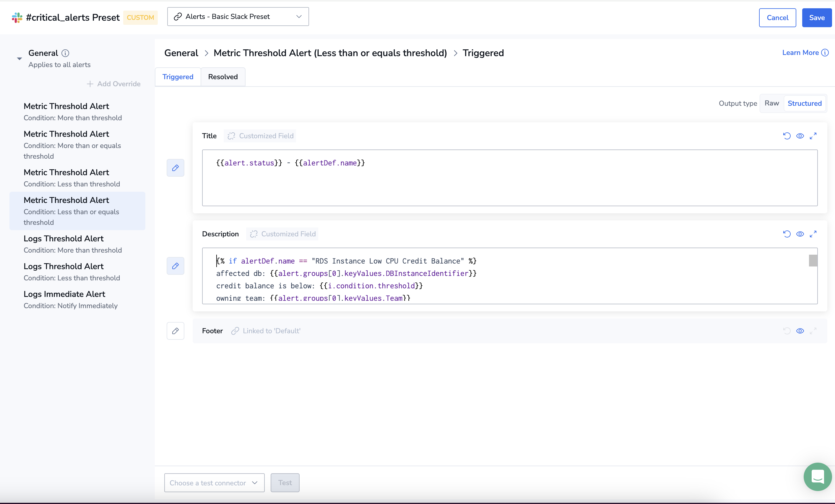Click the Title edit pencil icon
Image resolution: width=835 pixels, height=504 pixels.
(175, 168)
